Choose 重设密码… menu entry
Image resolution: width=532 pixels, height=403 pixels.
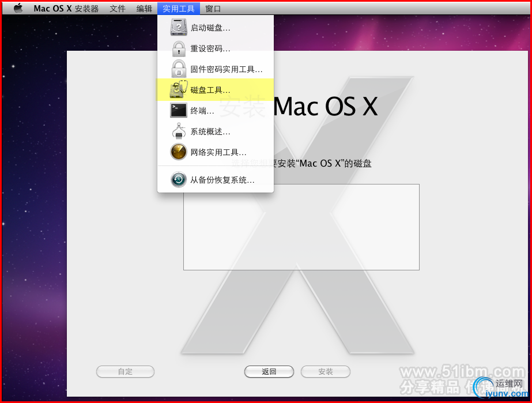(216, 48)
